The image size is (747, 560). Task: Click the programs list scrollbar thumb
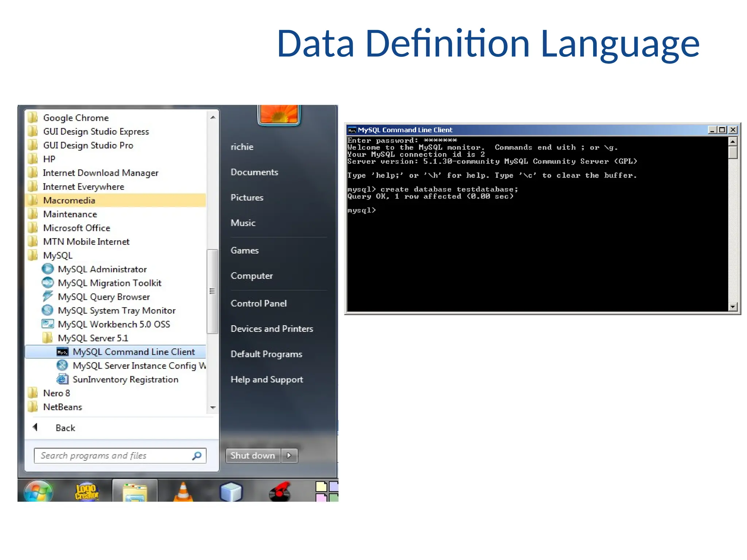pos(212,291)
